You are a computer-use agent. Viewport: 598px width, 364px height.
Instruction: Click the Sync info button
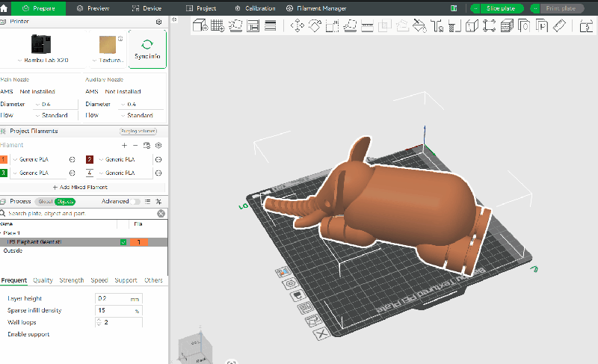pyautogui.click(x=147, y=49)
